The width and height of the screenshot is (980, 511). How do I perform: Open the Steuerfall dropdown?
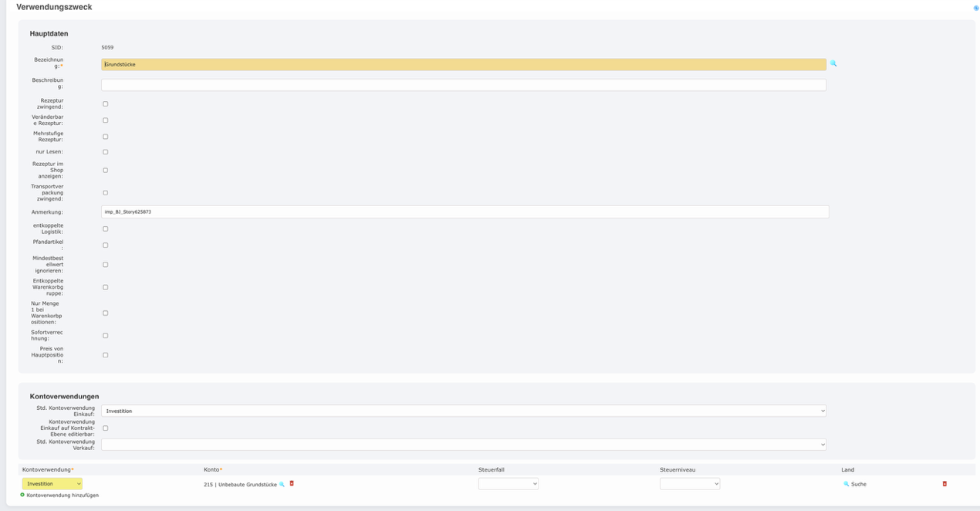[x=508, y=484]
